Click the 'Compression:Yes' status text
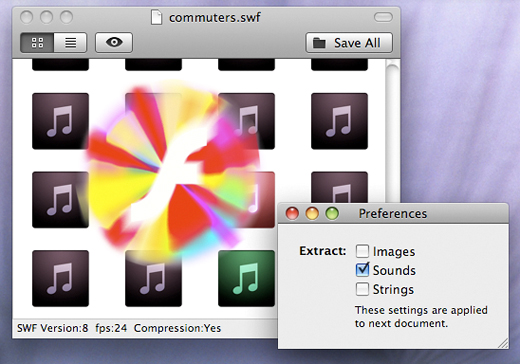 tap(177, 328)
